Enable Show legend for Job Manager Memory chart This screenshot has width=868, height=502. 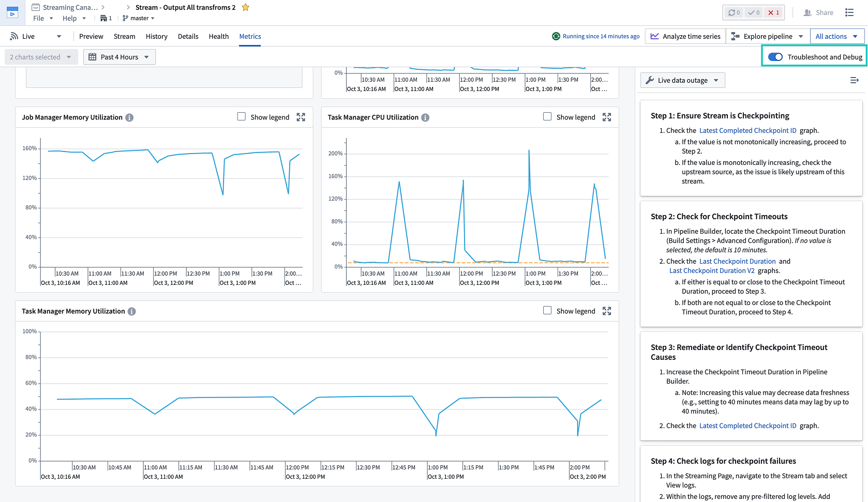tap(242, 117)
